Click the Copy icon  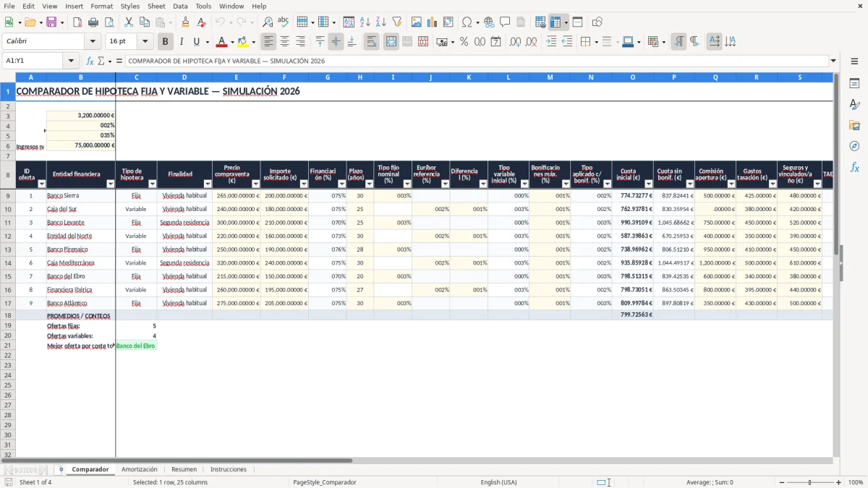[x=144, y=22]
